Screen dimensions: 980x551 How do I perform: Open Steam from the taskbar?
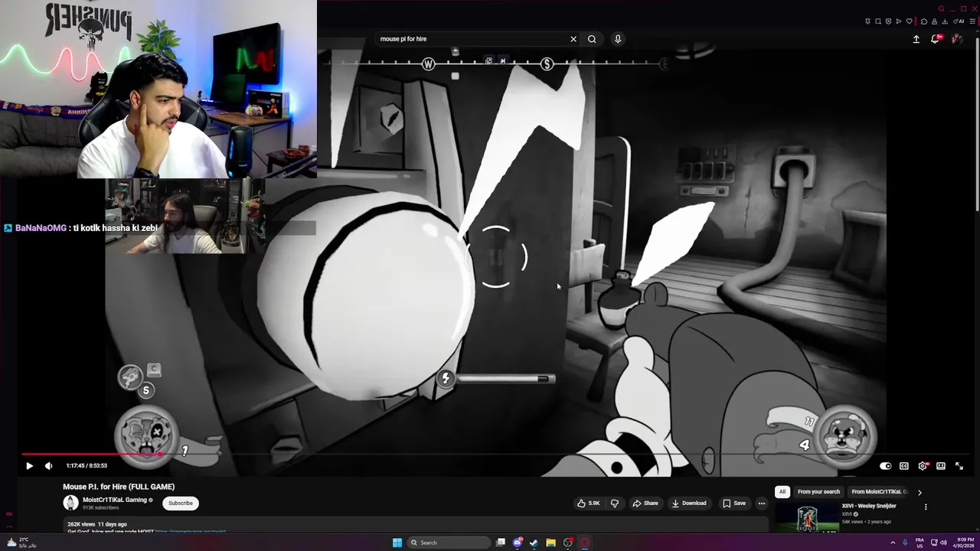[534, 543]
